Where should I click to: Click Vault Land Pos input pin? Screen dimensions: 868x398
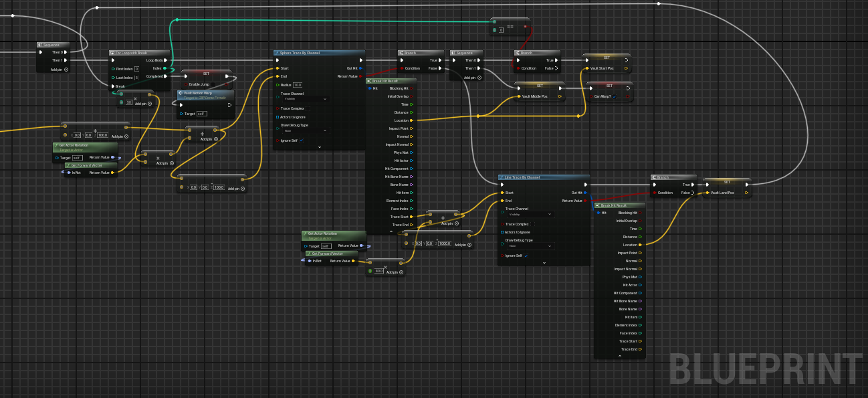(x=708, y=193)
